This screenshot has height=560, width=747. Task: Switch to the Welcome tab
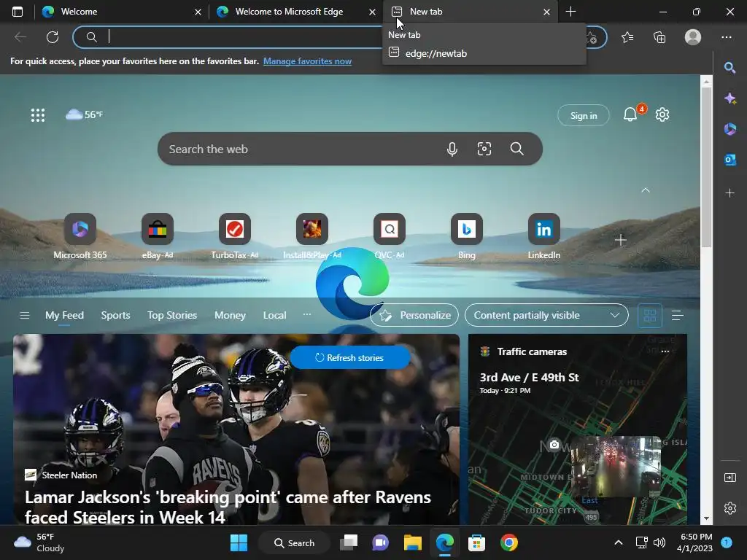(x=118, y=12)
